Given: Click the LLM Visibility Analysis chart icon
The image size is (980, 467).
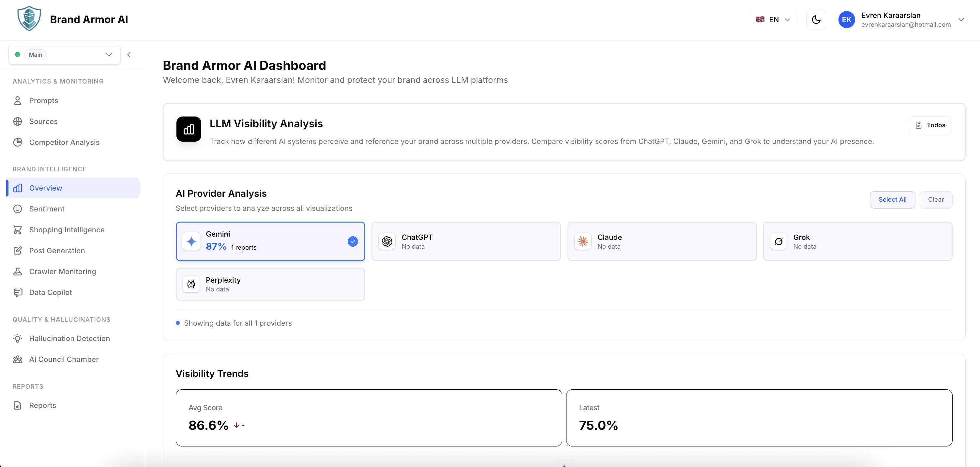Looking at the screenshot, I should point(189,129).
